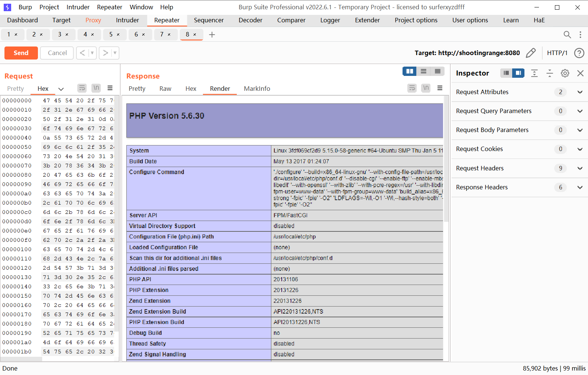588x375 pixels.
Task: Close Repeater tab 8
Action: (x=195, y=35)
